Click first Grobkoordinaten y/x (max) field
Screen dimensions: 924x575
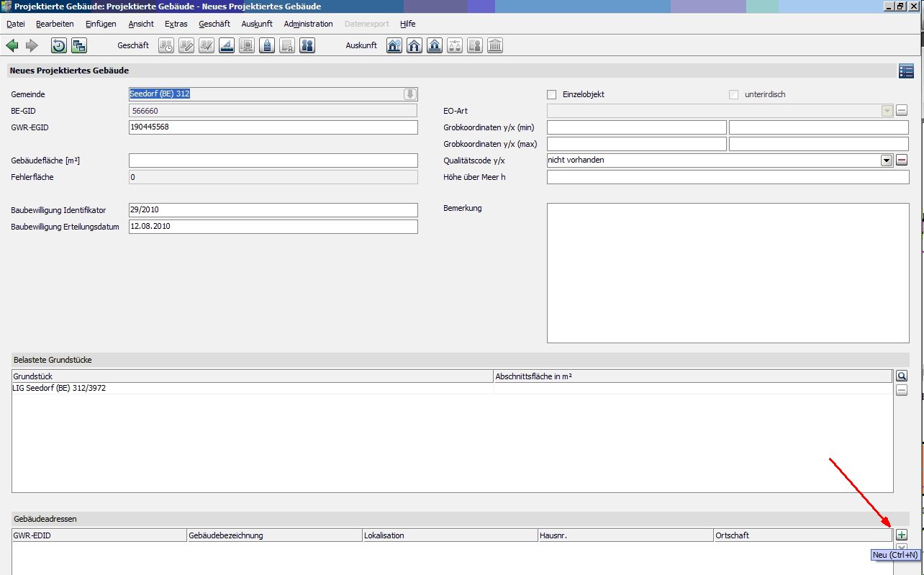point(637,144)
